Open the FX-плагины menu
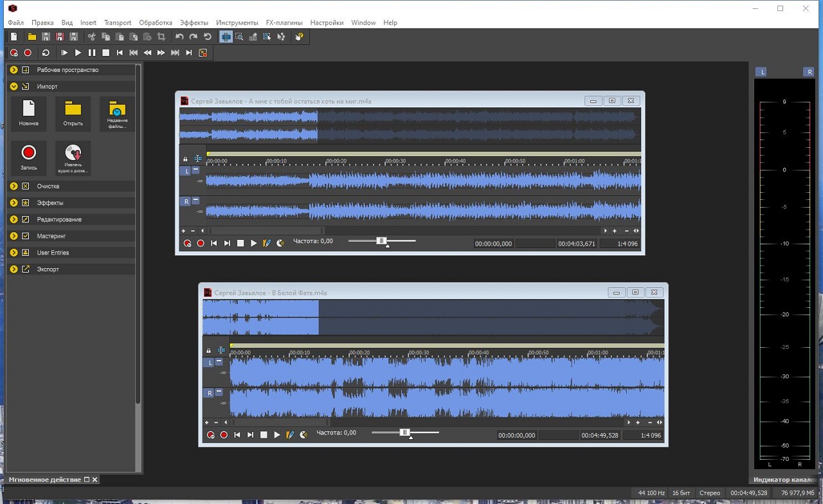This screenshot has height=504, width=823. (284, 22)
